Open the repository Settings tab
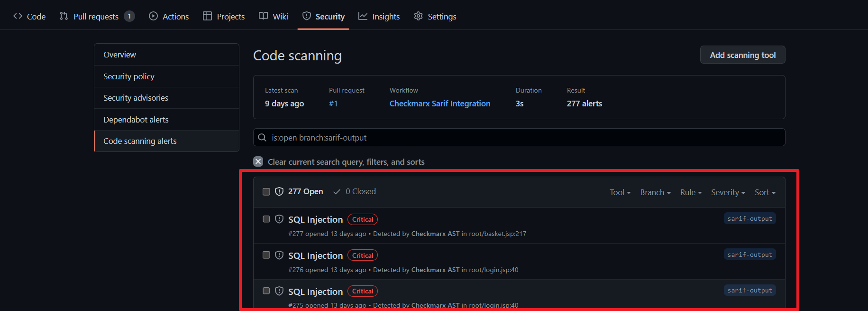 [x=435, y=16]
